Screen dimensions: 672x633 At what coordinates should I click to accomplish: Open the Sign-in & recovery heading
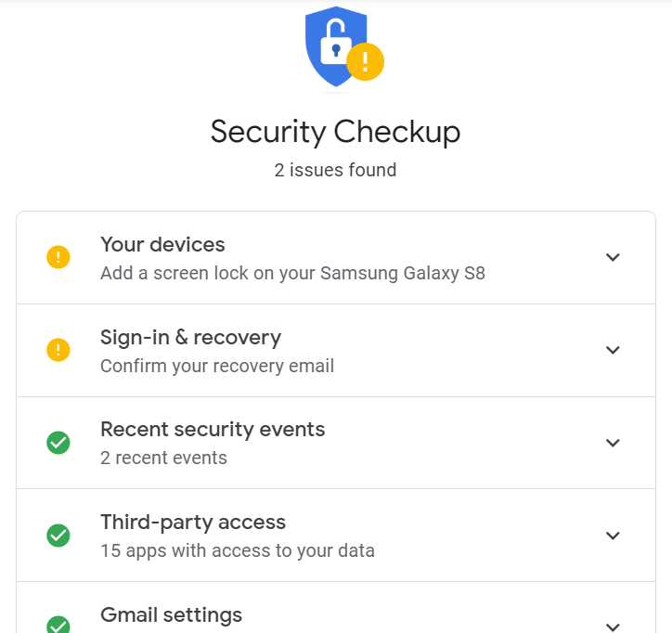click(x=190, y=338)
